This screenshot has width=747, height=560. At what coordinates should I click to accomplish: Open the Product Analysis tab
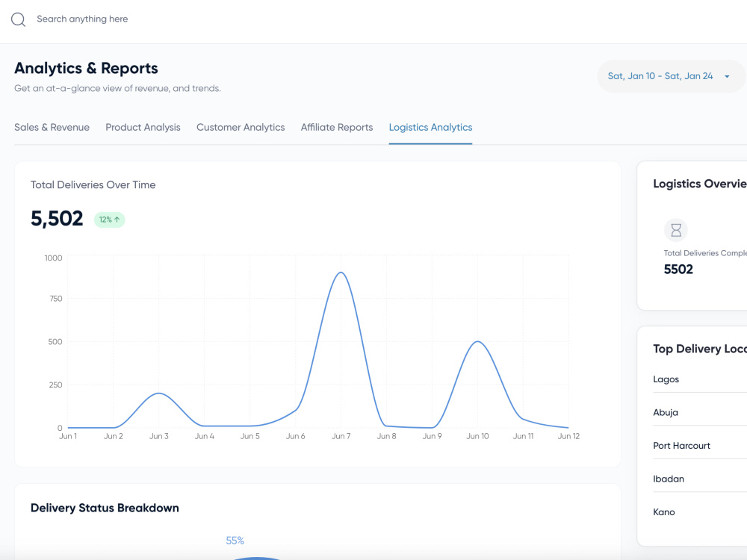tap(143, 127)
